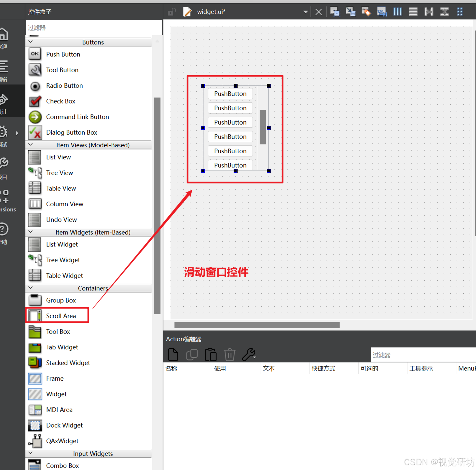Click the 快捷方式 column header
476x470 pixels.
click(x=323, y=368)
